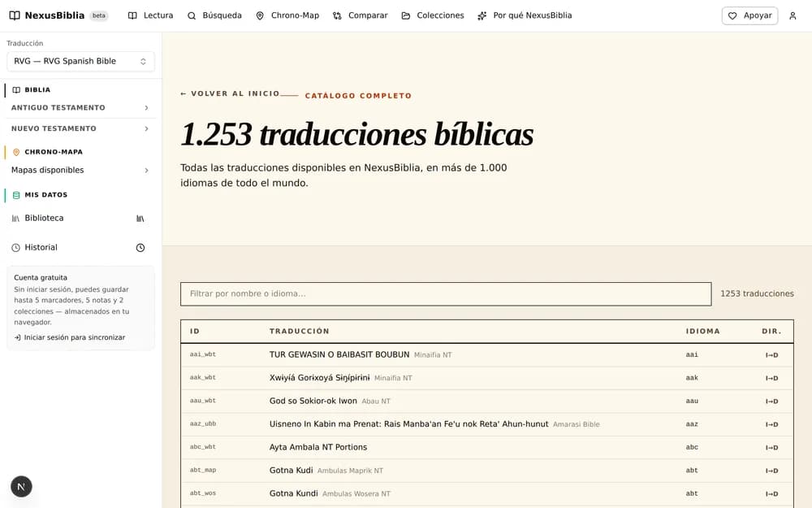
Task: Open the Comparar menu item
Action: pos(360,15)
